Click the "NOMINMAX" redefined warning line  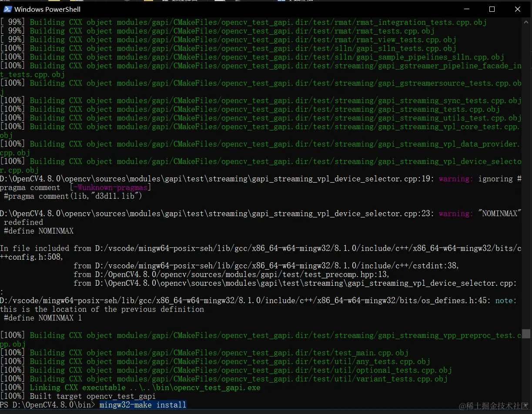261,218
